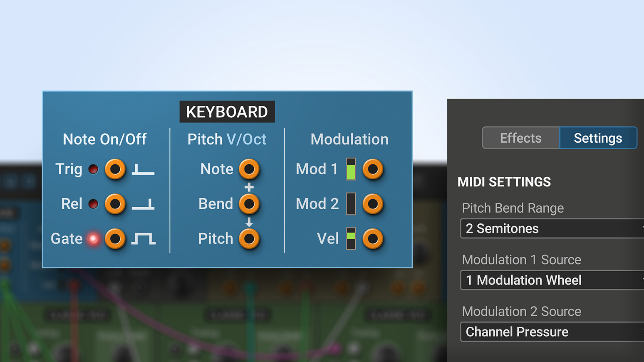Image resolution: width=644 pixels, height=362 pixels.
Task: Switch to the Settings tab
Action: [598, 138]
